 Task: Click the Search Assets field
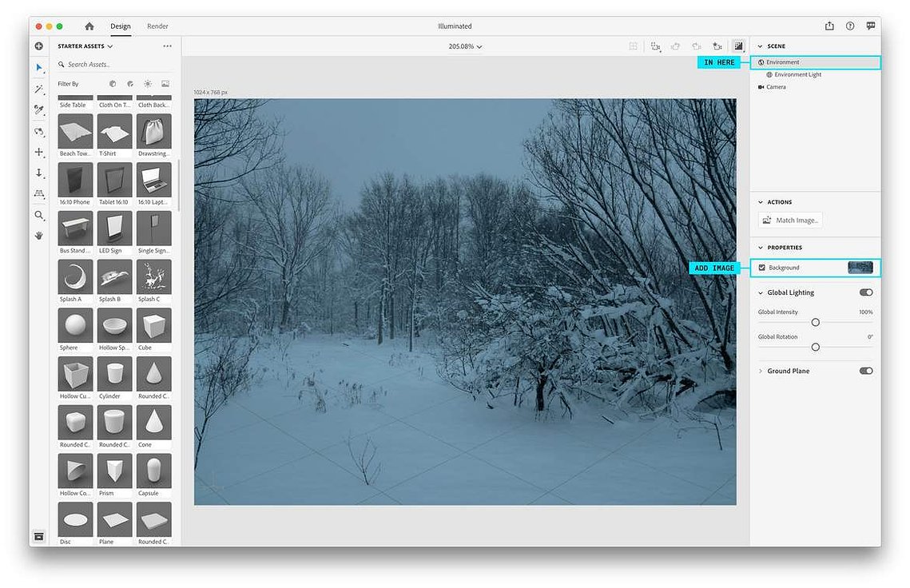(115, 65)
